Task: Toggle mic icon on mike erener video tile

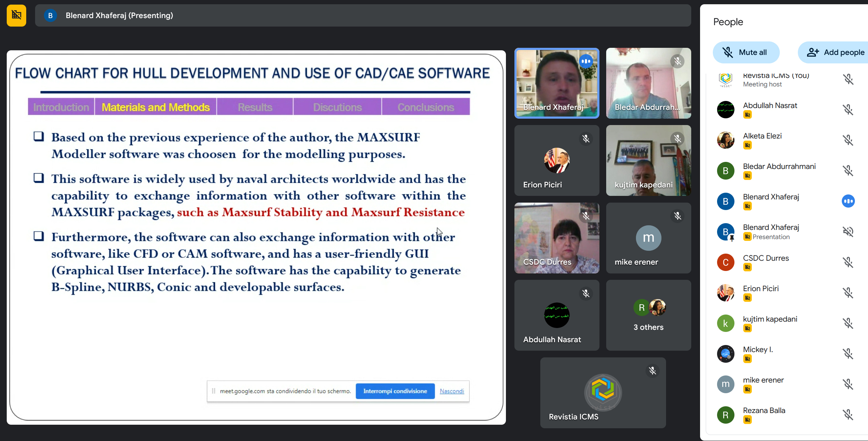Action: click(x=677, y=216)
